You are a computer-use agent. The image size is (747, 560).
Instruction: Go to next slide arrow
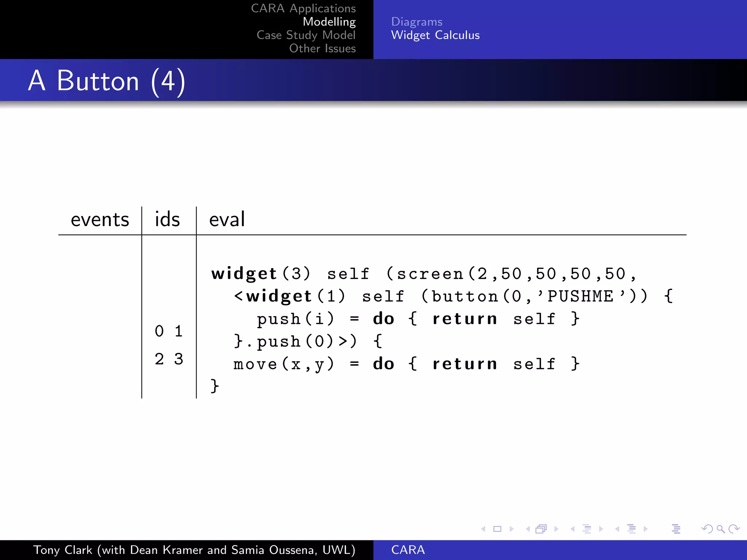pyautogui.click(x=512, y=529)
